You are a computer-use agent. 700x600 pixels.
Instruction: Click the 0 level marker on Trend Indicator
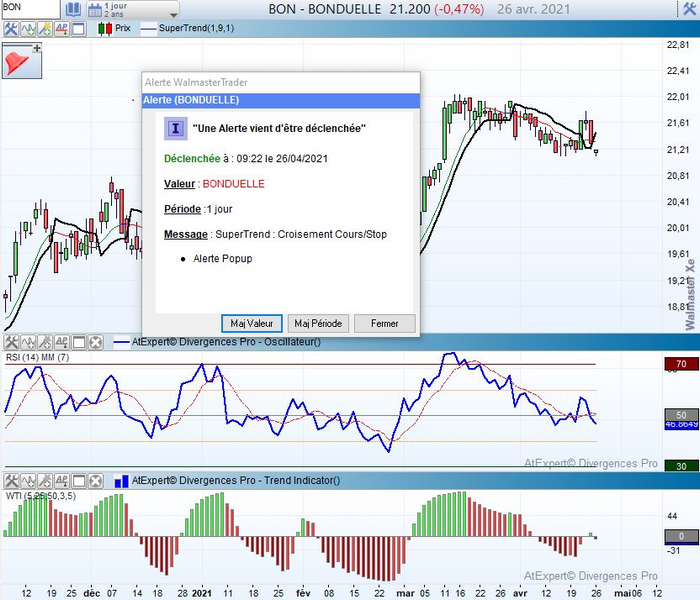pos(681,536)
